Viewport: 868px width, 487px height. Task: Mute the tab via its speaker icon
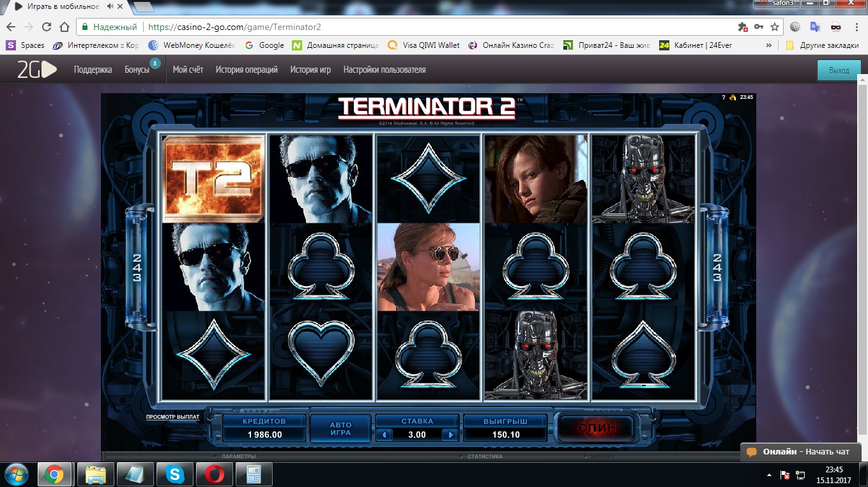coord(110,6)
